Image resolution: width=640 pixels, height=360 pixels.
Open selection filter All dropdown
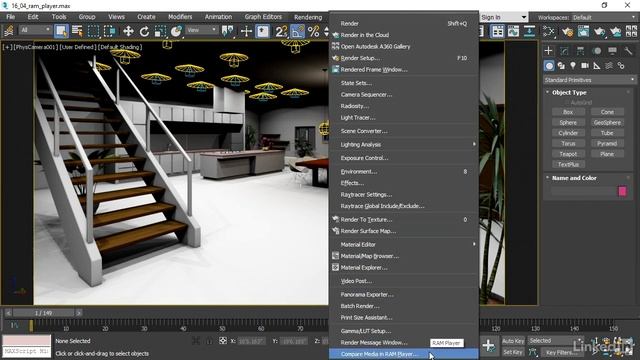coord(36,30)
